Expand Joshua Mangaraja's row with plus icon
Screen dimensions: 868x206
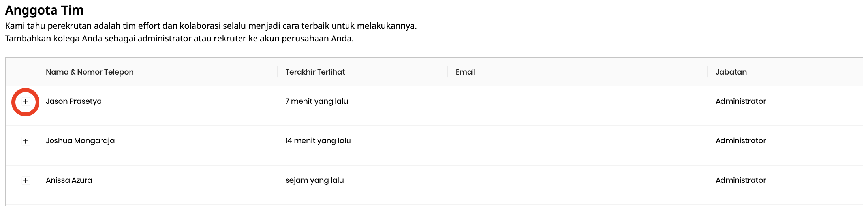[x=26, y=141]
